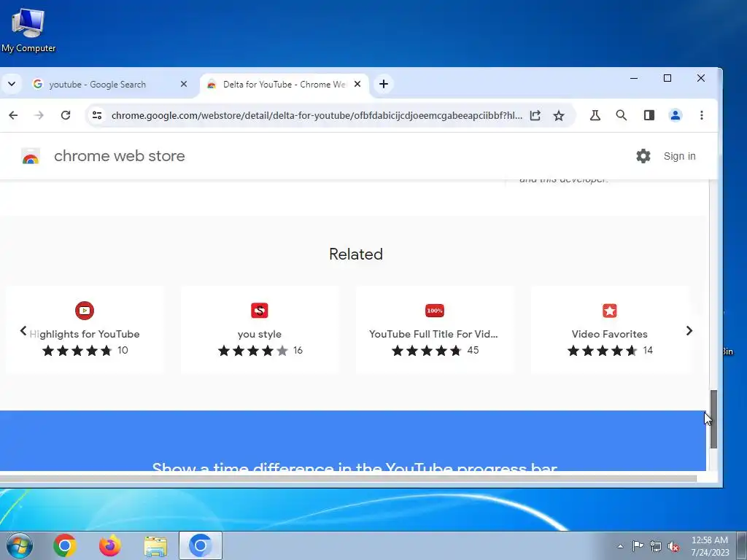Launch Google Chrome from taskbar

click(65, 545)
